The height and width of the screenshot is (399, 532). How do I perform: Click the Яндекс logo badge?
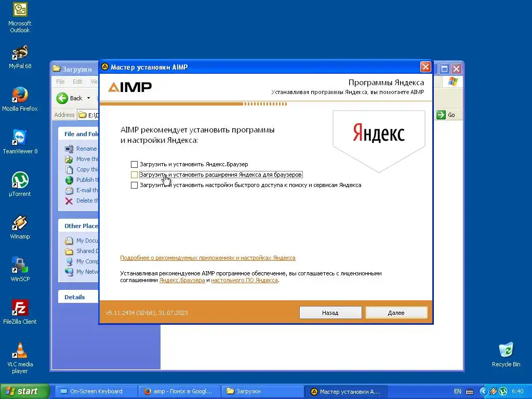(379, 141)
